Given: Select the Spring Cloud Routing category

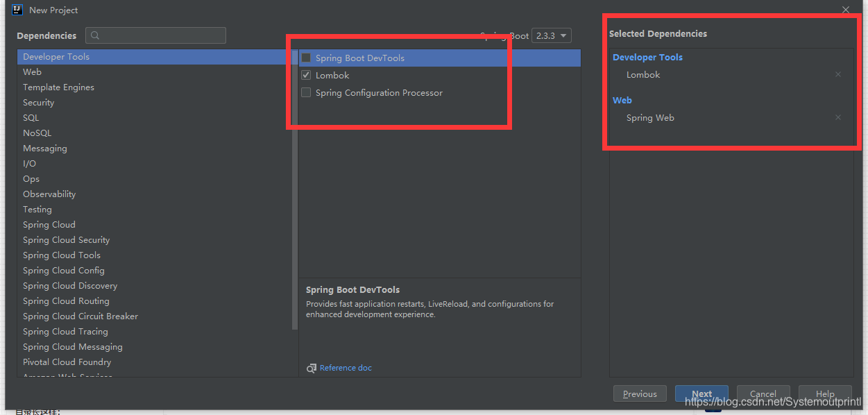Looking at the screenshot, I should [155, 301].
